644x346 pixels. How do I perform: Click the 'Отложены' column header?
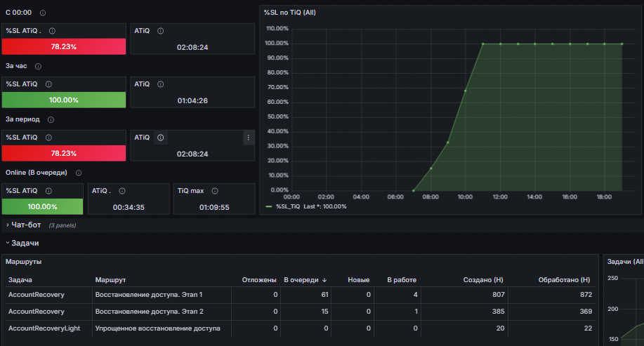[x=259, y=280]
